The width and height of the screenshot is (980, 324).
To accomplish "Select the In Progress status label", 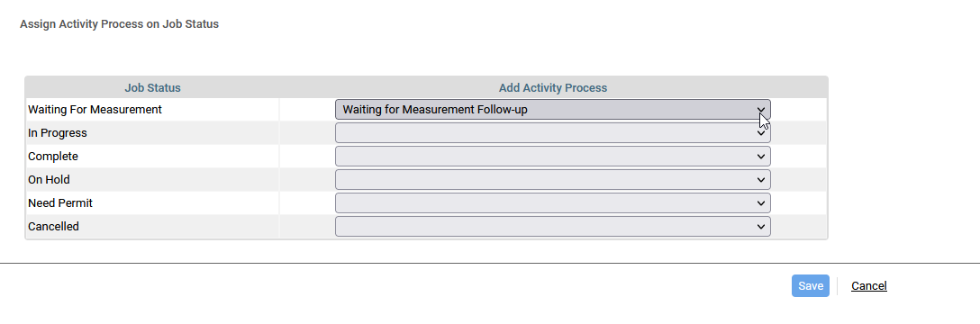I will point(58,133).
